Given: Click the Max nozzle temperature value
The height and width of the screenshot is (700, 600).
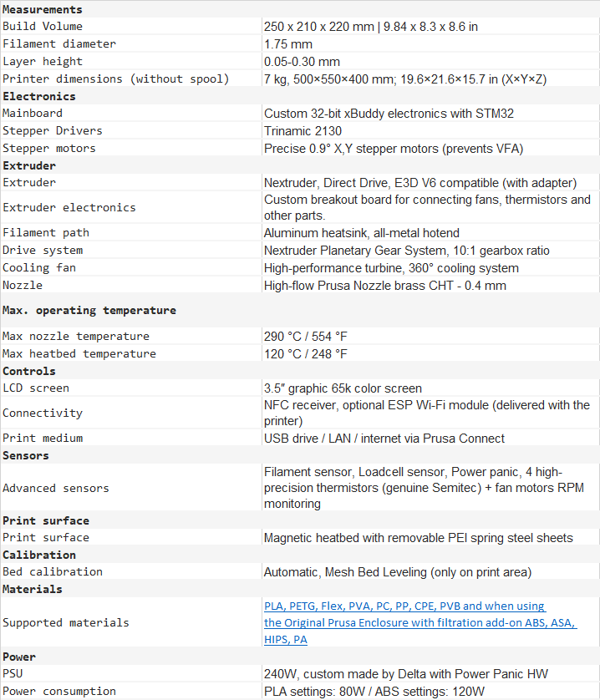Looking at the screenshot, I should click(305, 337).
